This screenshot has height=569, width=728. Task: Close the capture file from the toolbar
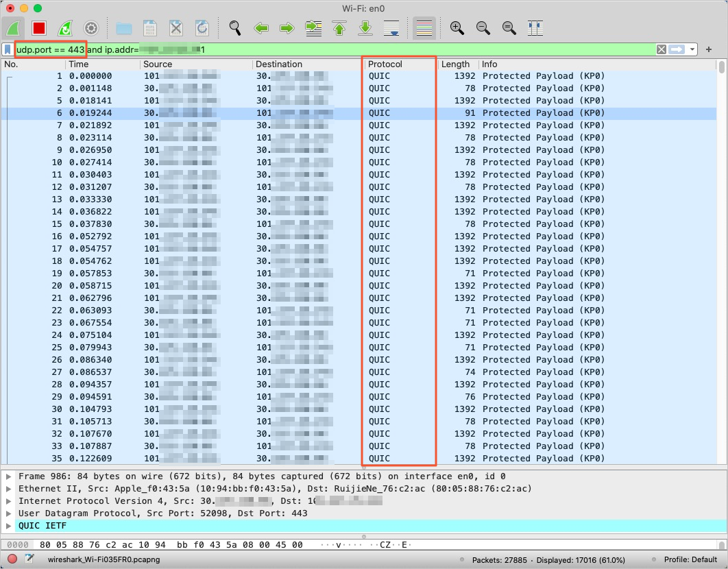tap(176, 28)
